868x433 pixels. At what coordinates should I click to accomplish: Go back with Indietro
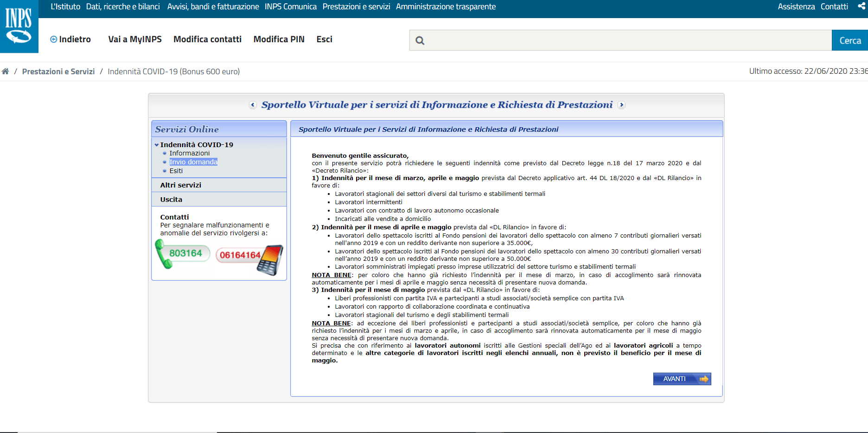pos(70,39)
